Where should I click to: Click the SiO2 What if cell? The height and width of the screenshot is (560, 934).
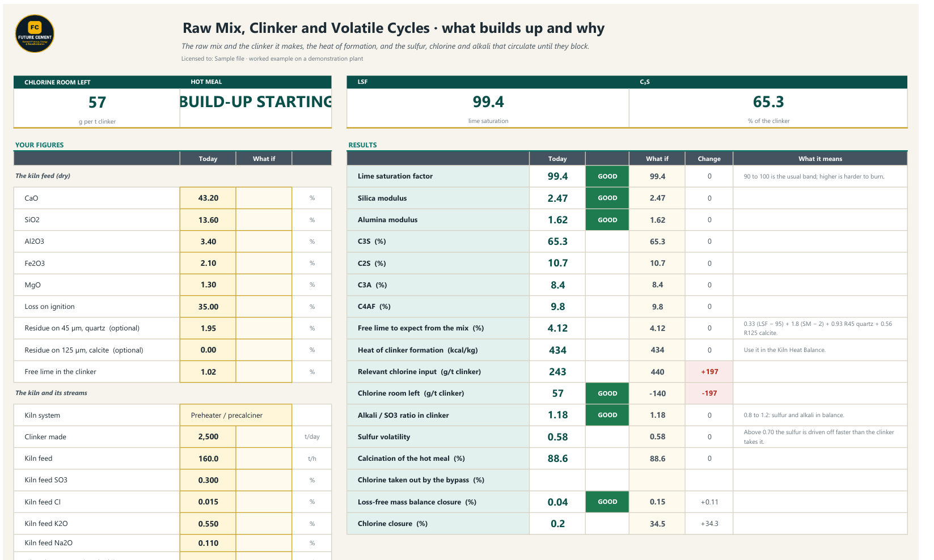tap(264, 220)
